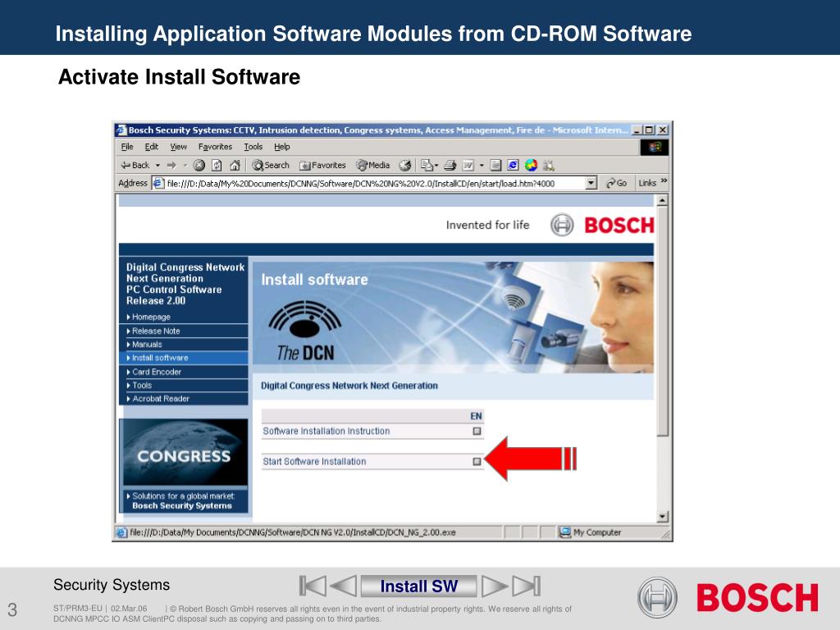The image size is (840, 630).
Task: Click the Mail icon
Action: 429,166
